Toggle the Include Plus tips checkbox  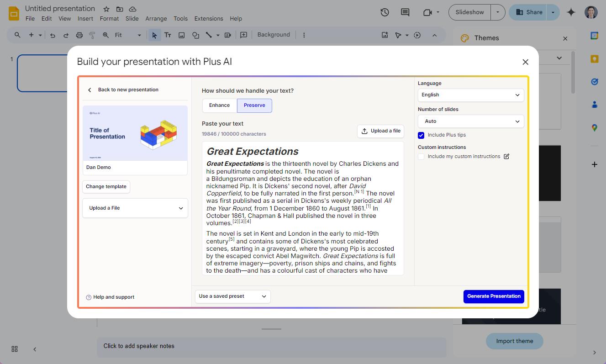[x=421, y=135]
